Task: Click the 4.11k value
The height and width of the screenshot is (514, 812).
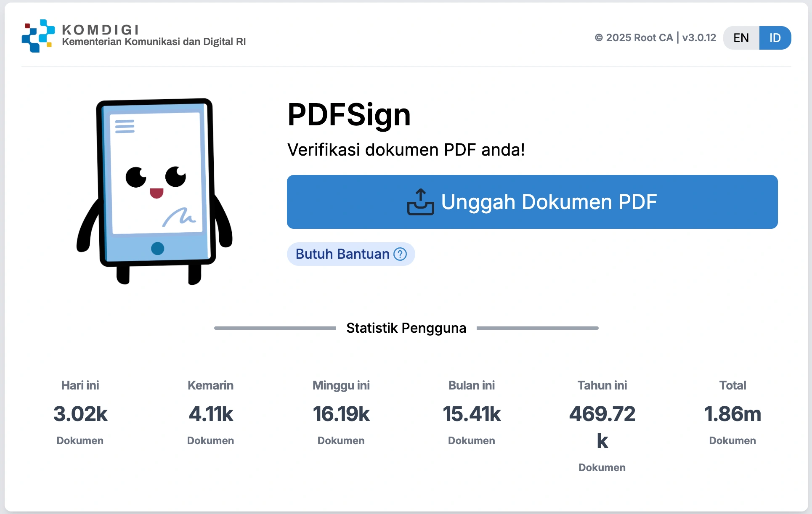Action: point(211,414)
